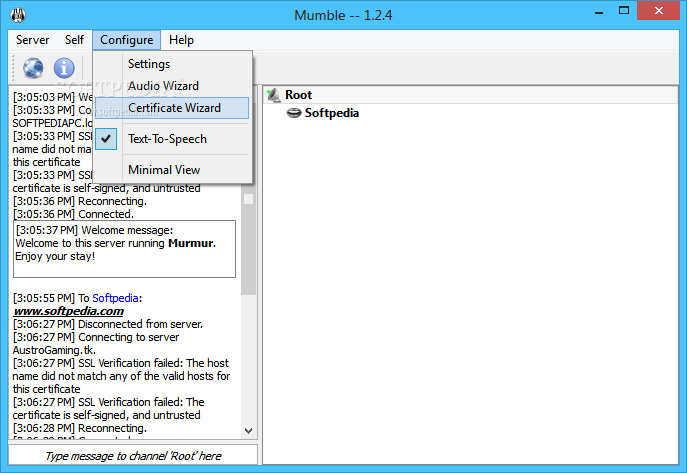
Task: Click the blue Information toolbar icon
Action: coord(64,68)
